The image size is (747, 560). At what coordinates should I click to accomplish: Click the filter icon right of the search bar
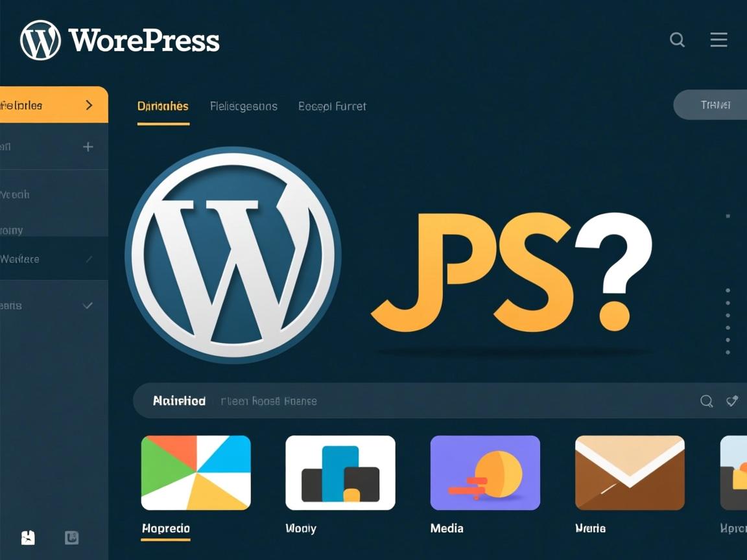click(732, 401)
